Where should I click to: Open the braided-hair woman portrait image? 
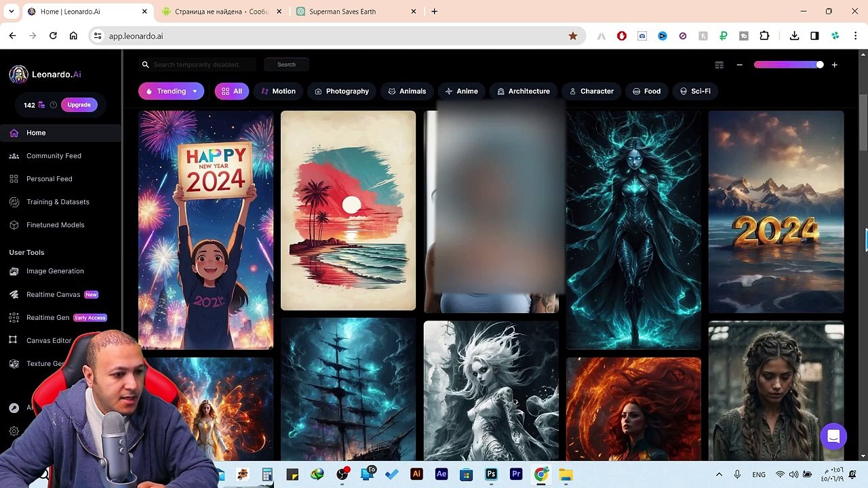coord(776,392)
